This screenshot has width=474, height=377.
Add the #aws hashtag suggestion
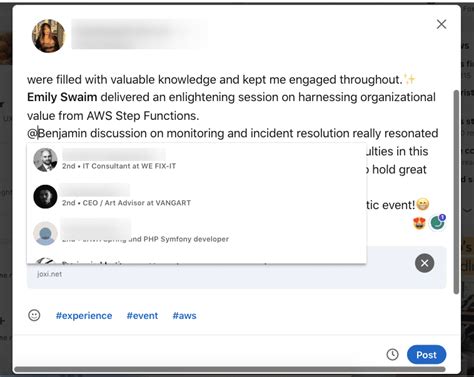(x=184, y=315)
